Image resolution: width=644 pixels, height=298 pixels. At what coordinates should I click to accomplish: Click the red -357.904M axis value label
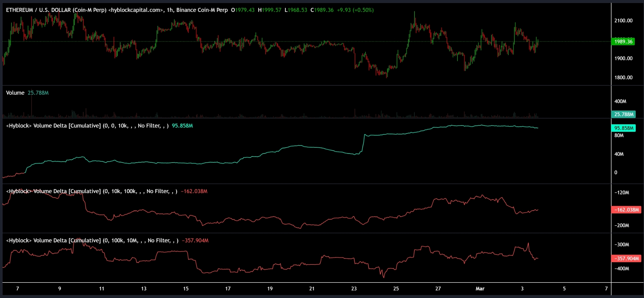[626, 259]
